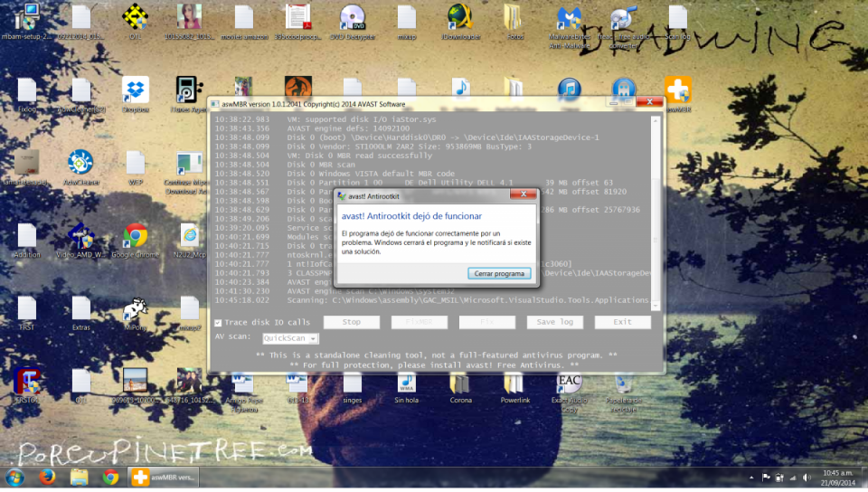Click the aswMBR log scroll-up arrow
This screenshot has height=492, width=868.
[656, 120]
